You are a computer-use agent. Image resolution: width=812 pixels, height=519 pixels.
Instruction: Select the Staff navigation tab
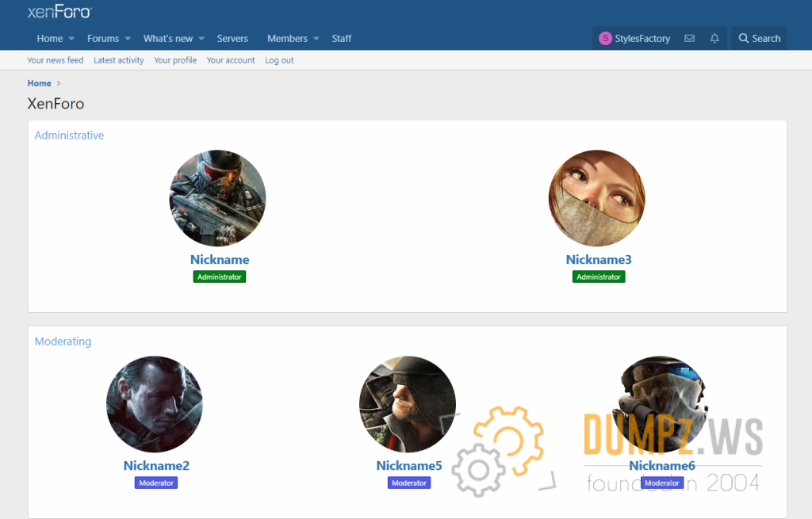click(342, 38)
